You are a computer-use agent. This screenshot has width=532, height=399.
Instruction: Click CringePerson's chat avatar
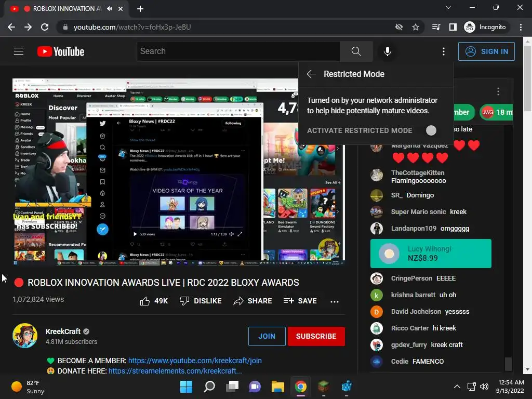coord(376,278)
